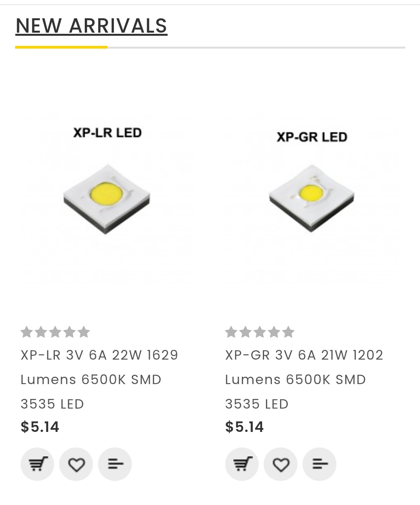Compare the XP-GR LED product
Viewport: 420px width, 505px height.
coord(320,464)
